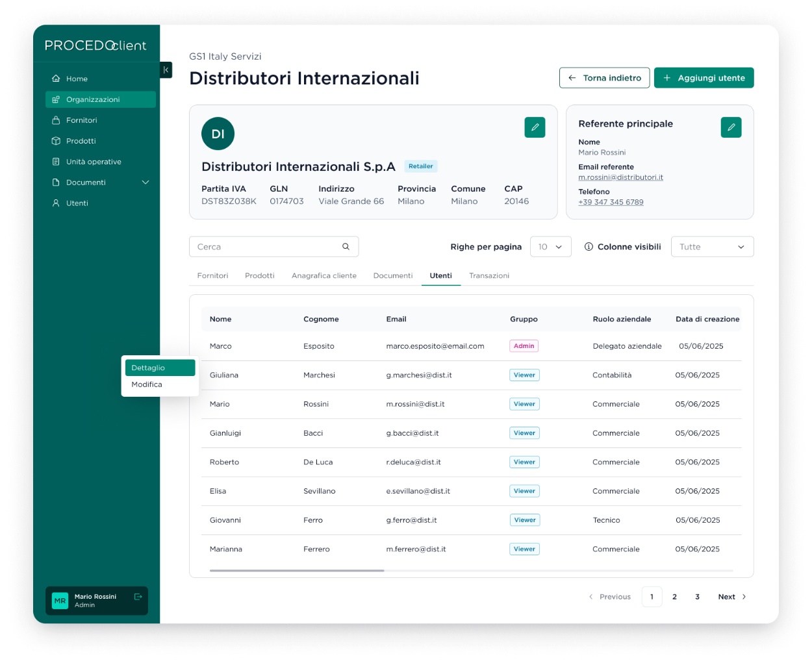
Task: Click e.sevillano@dist.it email cell
Action: click(x=418, y=491)
